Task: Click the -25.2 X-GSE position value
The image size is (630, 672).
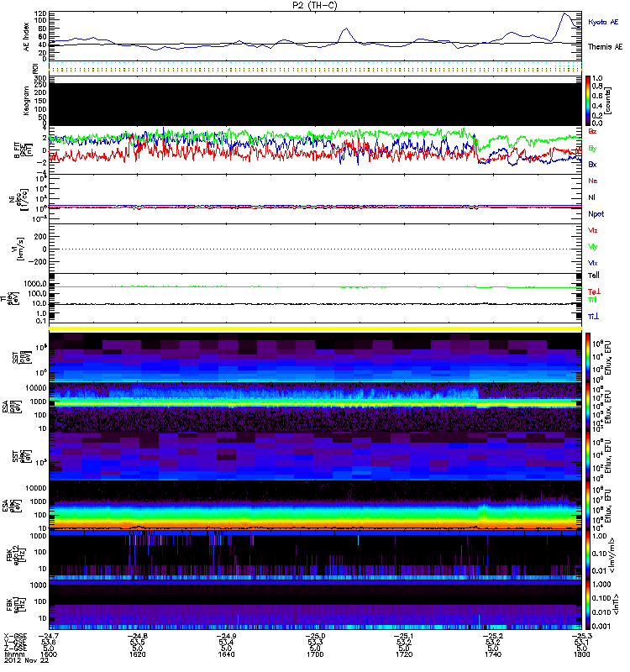Action: click(493, 636)
